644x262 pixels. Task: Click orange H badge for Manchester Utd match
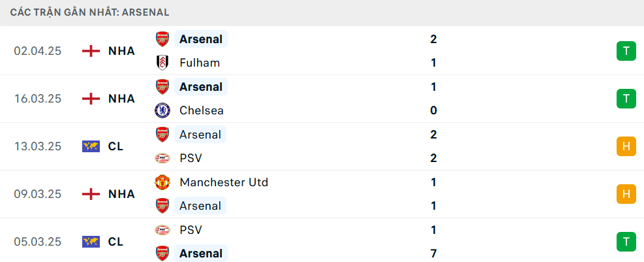626,194
